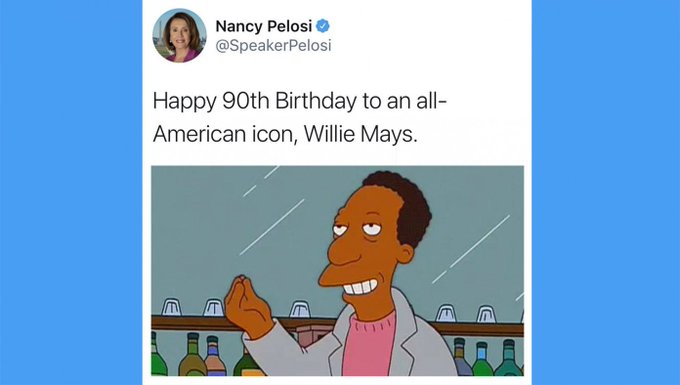Viewport: 680px width, 385px height.
Task: Click the blue background left of tweet
Action: (71, 192)
